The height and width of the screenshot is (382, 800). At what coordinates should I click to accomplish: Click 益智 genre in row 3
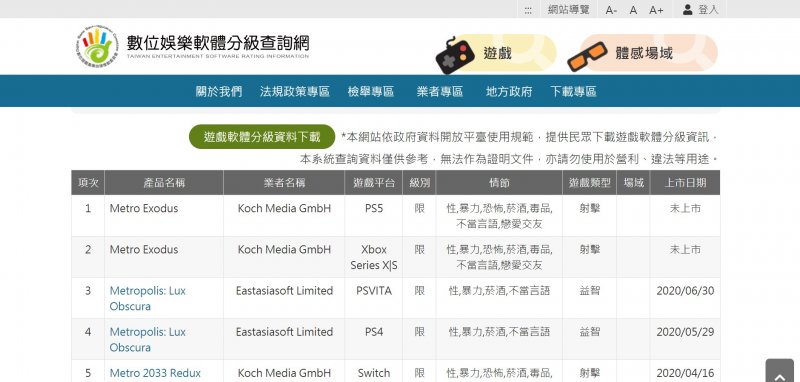pyautogui.click(x=589, y=291)
